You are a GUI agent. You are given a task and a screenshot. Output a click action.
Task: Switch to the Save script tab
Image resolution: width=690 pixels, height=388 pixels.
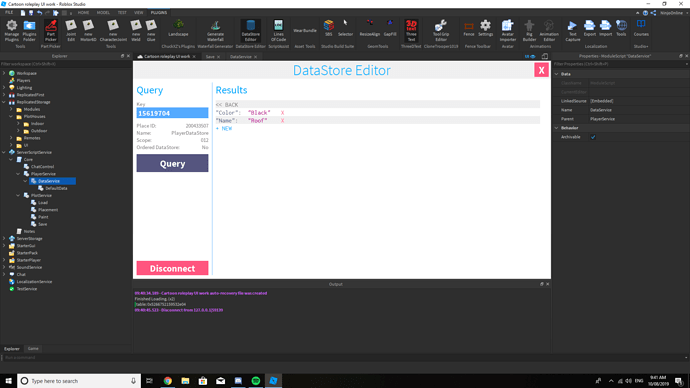[x=210, y=57]
